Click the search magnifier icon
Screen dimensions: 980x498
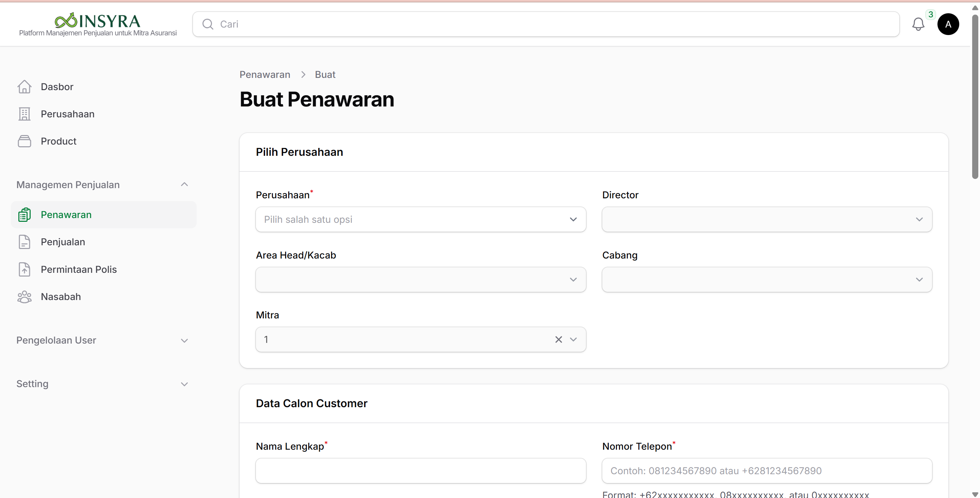208,24
